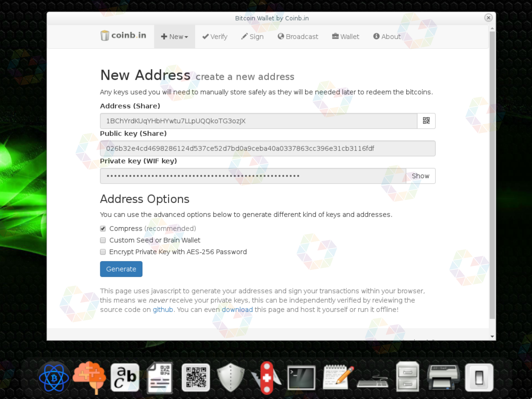Enable Custom Seed or Brain Wallet
Image resolution: width=532 pixels, height=399 pixels.
click(x=103, y=240)
